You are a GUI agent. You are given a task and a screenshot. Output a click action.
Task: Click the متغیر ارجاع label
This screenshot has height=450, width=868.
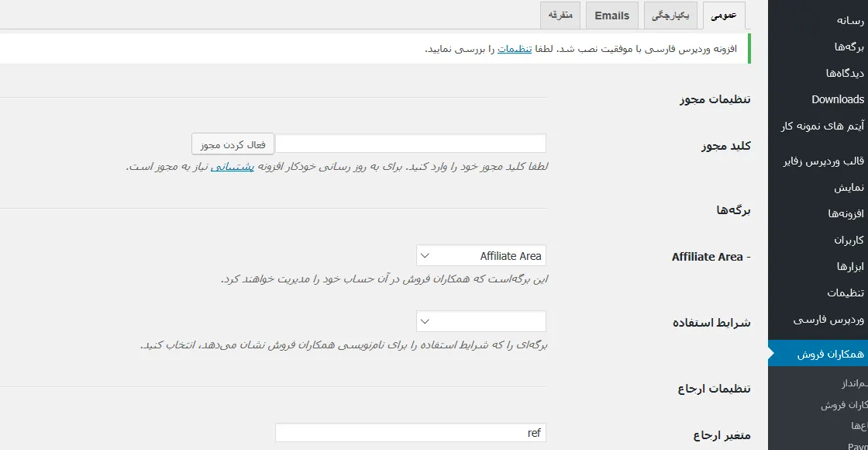click(722, 435)
